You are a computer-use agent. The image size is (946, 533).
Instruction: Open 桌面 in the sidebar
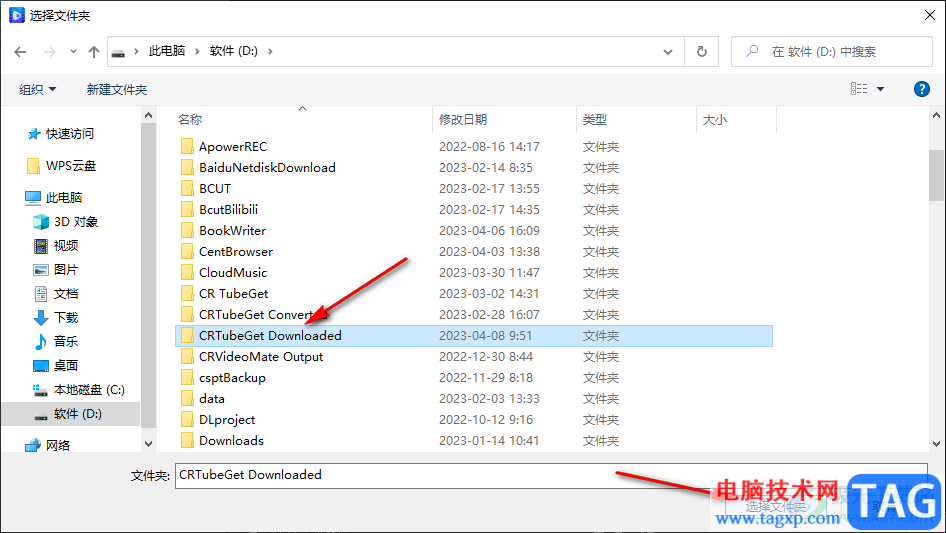pos(66,366)
